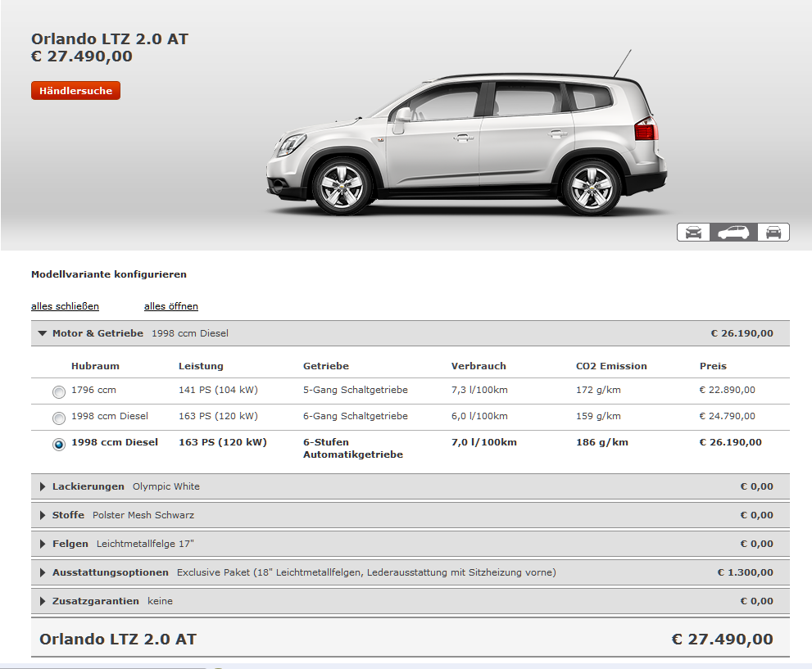Click the 141 PS (104 kW) cell
The image size is (812, 669).
218,390
